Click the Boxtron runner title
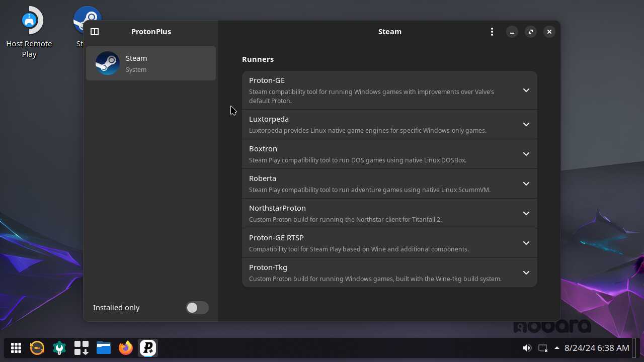Screen dimensions: 644x362 (x=263, y=149)
